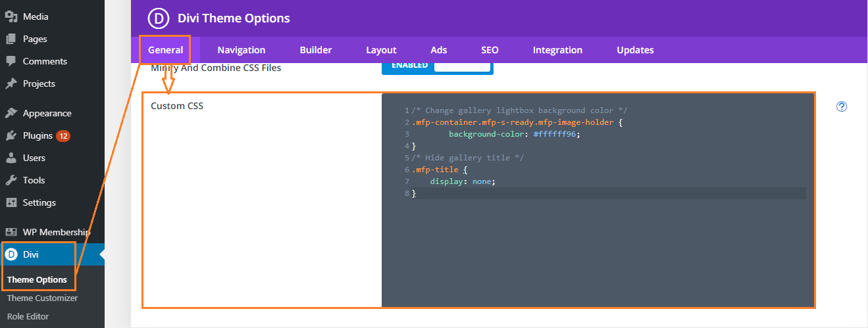Click the Divi D icon in the sidebar
This screenshot has height=328, width=868.
(x=11, y=254)
